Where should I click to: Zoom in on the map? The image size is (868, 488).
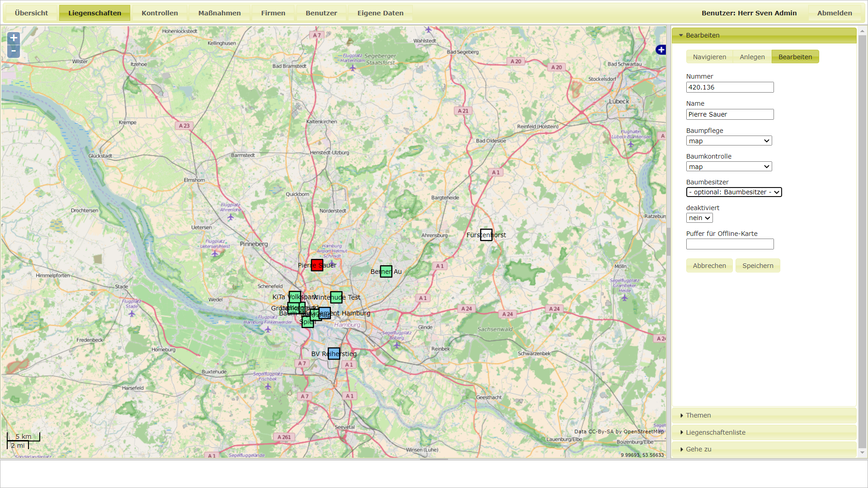click(13, 38)
